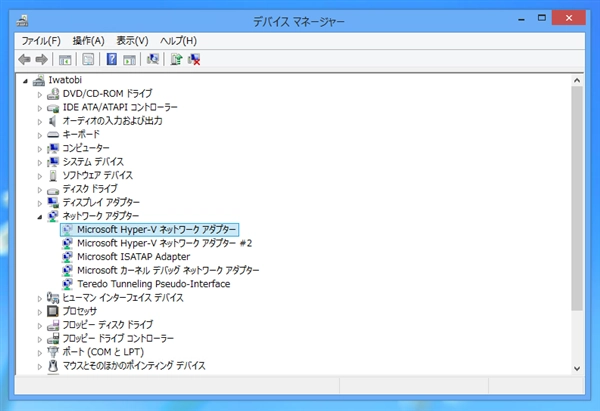Viewport: 600px width, 411px height.
Task: Select ポート (COM と LPT) label
Action: pos(103,352)
